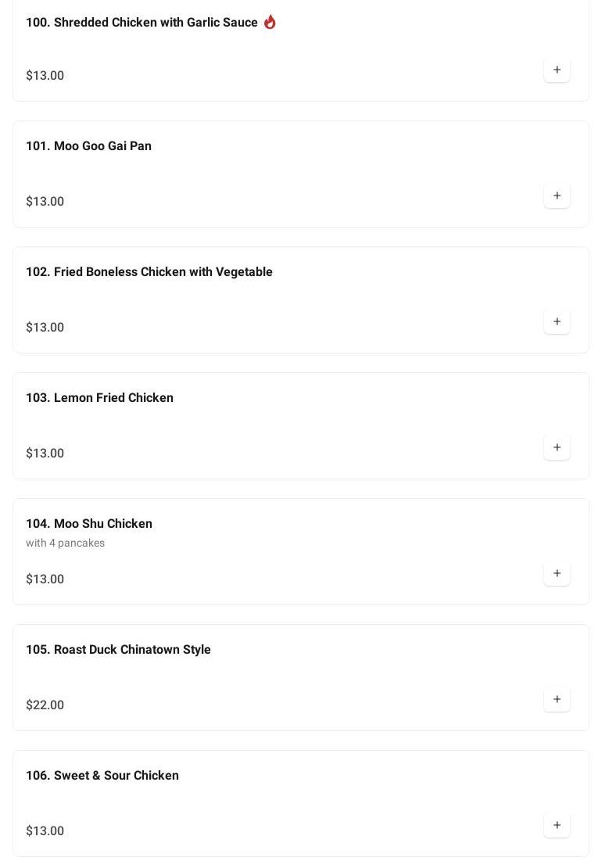602x868 pixels.
Task: Add Roast Duck Chinatown Style to order
Action: [557, 700]
